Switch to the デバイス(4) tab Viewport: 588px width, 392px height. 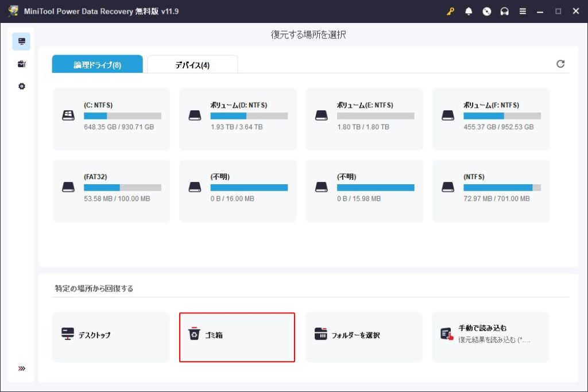pos(192,65)
